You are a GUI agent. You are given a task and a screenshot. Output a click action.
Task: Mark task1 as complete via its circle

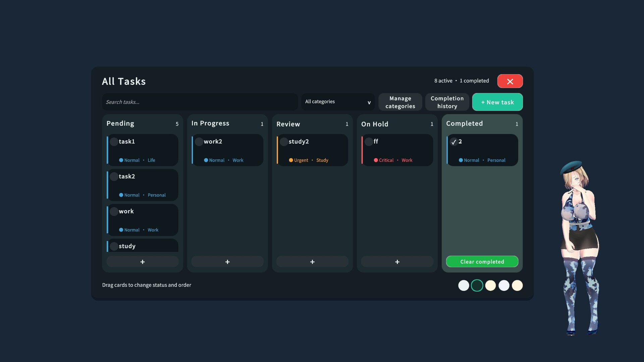tap(114, 142)
